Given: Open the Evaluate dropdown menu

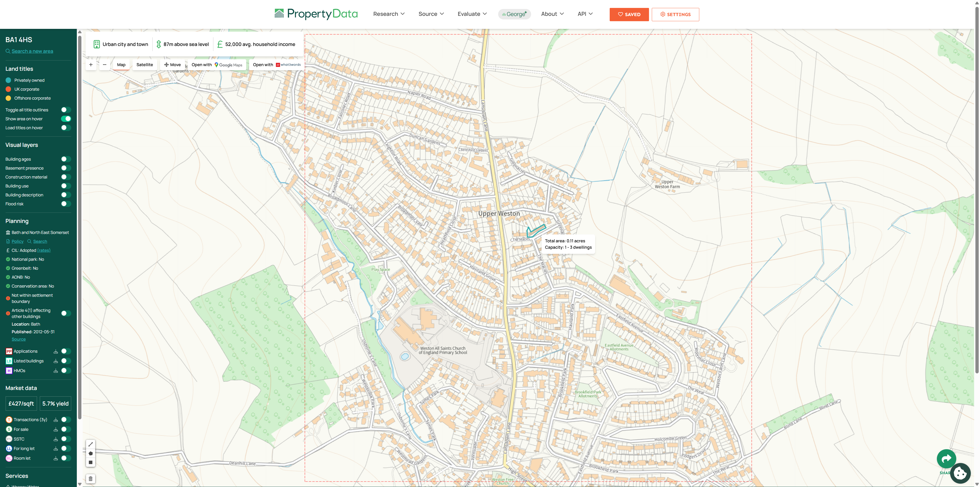Looking at the screenshot, I should pos(472,14).
